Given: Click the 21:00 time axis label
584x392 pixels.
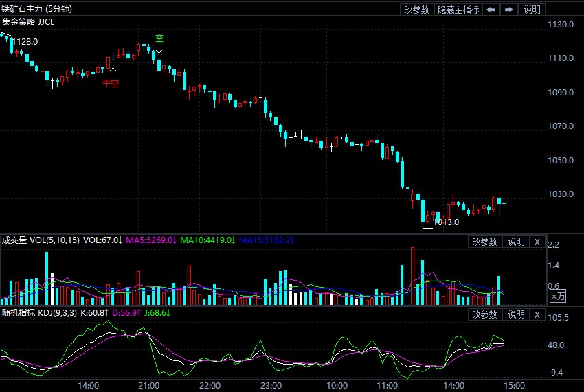Looking at the screenshot, I should 148,385.
